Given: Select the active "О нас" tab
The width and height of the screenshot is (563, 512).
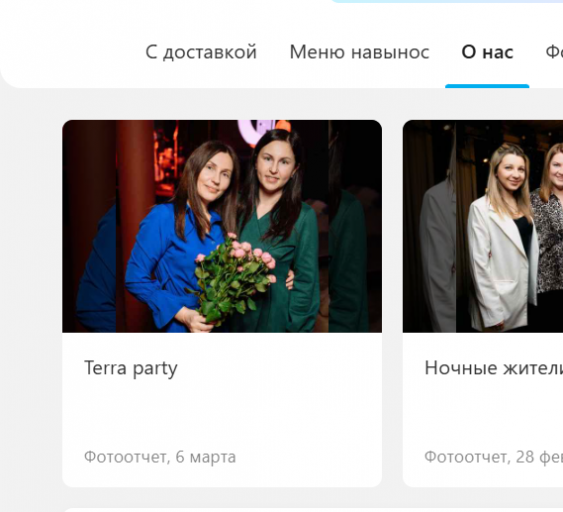Looking at the screenshot, I should point(487,52).
